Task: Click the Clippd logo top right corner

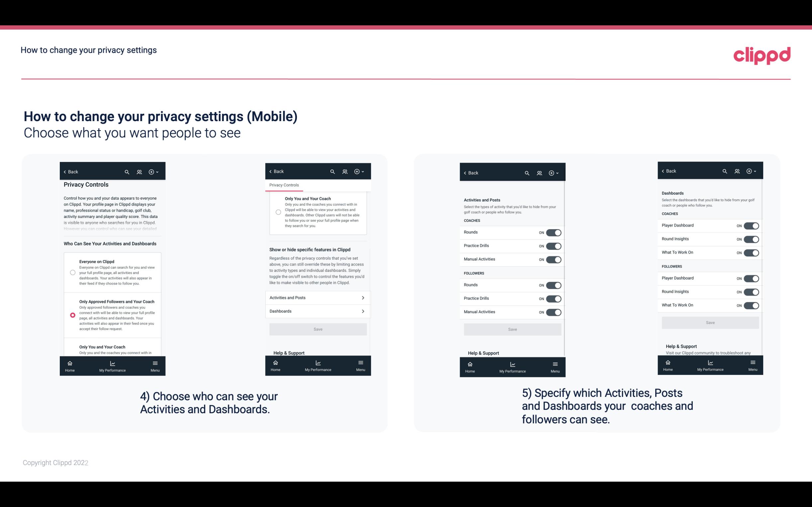Action: 762,55
